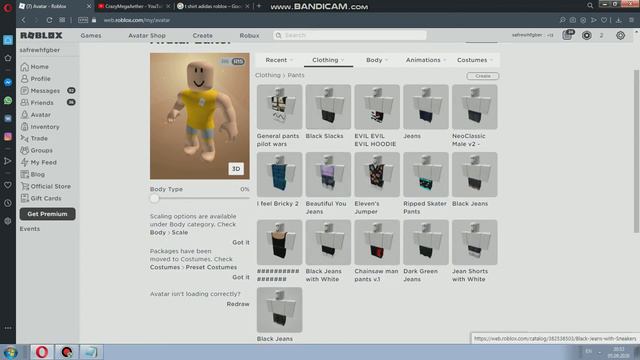Open Trade in the sidebar

point(34,138)
